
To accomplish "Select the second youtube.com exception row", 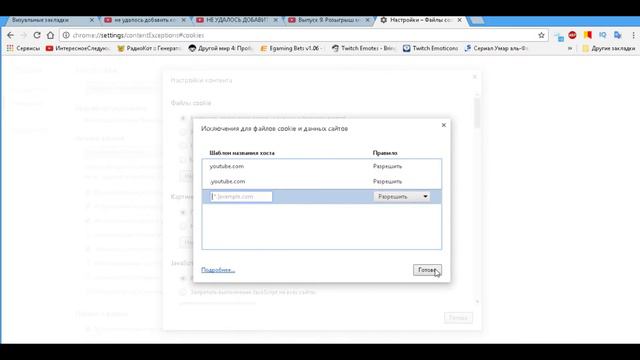I will (x=322, y=181).
